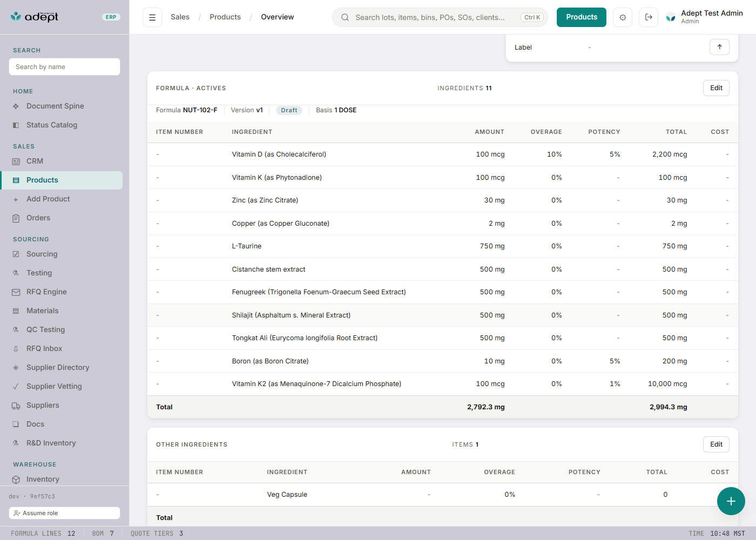
Task: Click the Supplier Vetting checkmark icon
Action: click(16, 387)
